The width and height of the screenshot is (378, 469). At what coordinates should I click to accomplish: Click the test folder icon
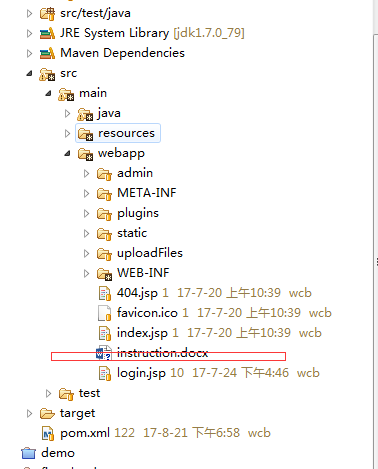point(66,394)
